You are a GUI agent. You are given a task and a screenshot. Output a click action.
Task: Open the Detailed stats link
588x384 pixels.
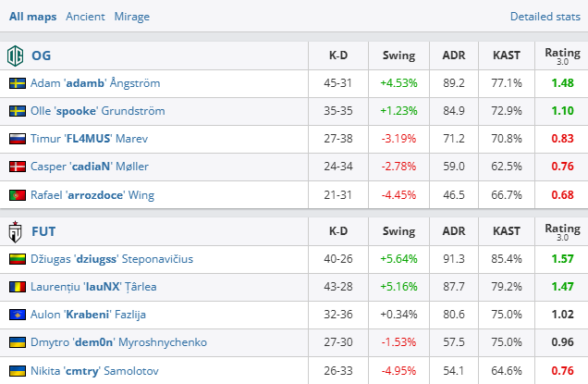[545, 17]
